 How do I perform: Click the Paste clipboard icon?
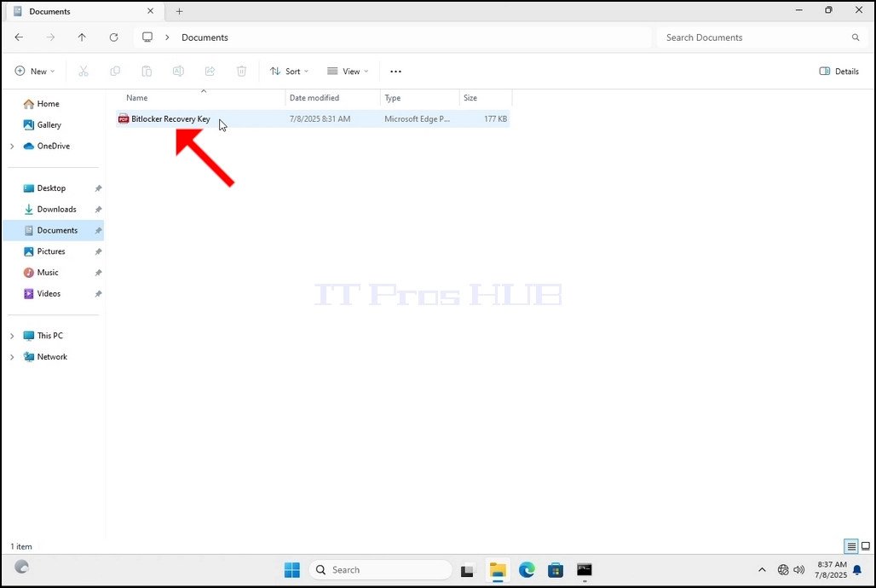coord(147,71)
